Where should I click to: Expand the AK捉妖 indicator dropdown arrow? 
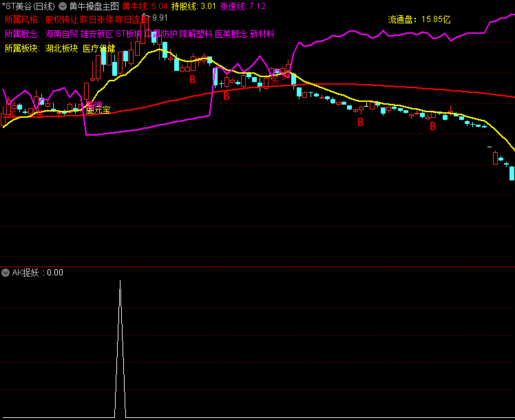coord(6,273)
